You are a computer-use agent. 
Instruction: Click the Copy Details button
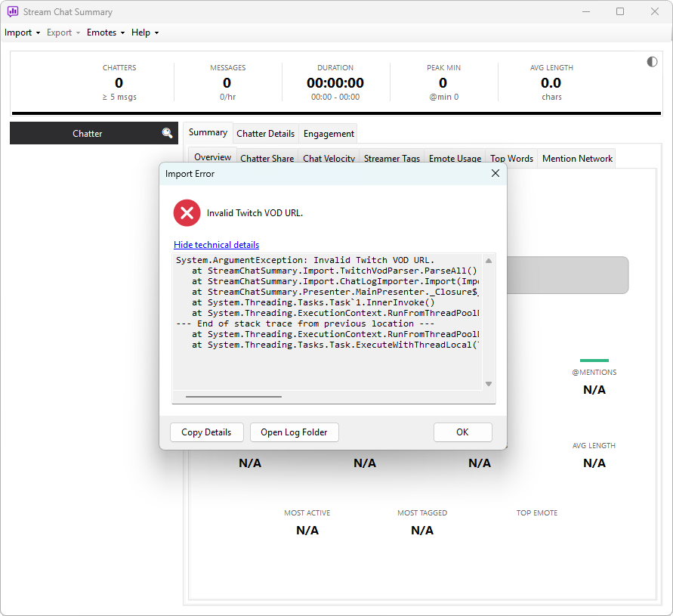point(206,432)
